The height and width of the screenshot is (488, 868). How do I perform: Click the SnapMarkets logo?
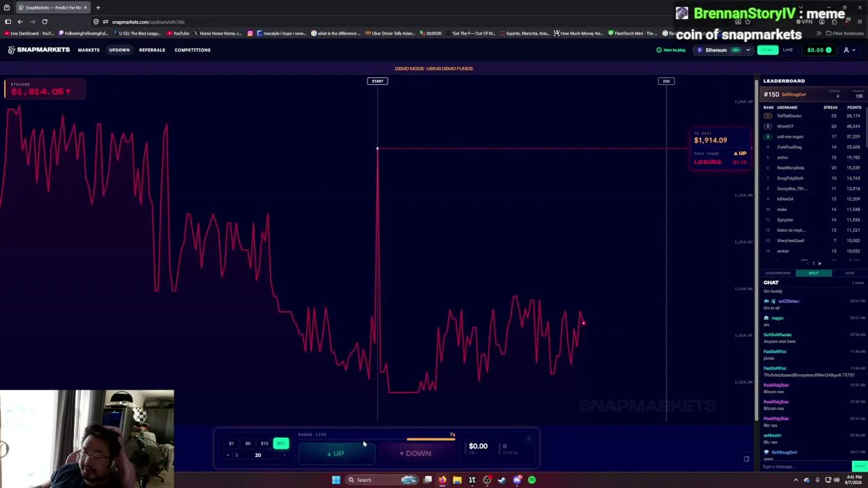click(x=39, y=49)
